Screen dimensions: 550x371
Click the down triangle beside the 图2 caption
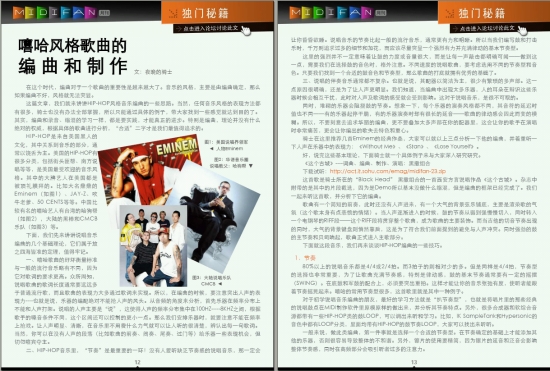coord(250,166)
